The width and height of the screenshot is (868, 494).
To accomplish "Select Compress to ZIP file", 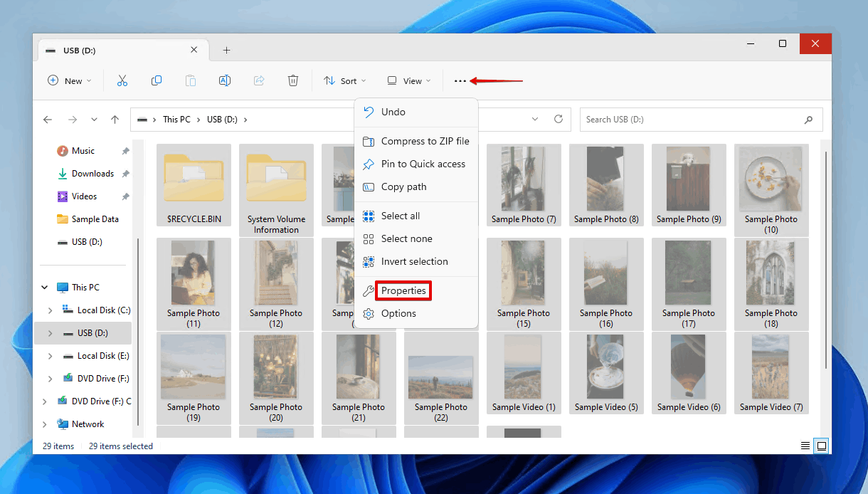I will point(416,141).
